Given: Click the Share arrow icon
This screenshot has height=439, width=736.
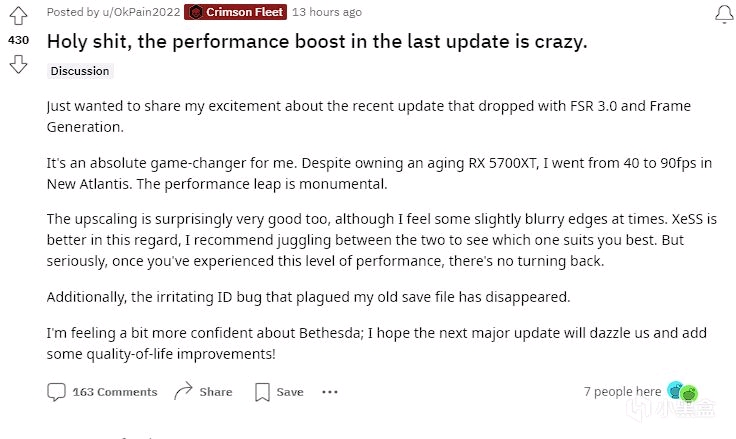Looking at the screenshot, I should click(x=183, y=391).
